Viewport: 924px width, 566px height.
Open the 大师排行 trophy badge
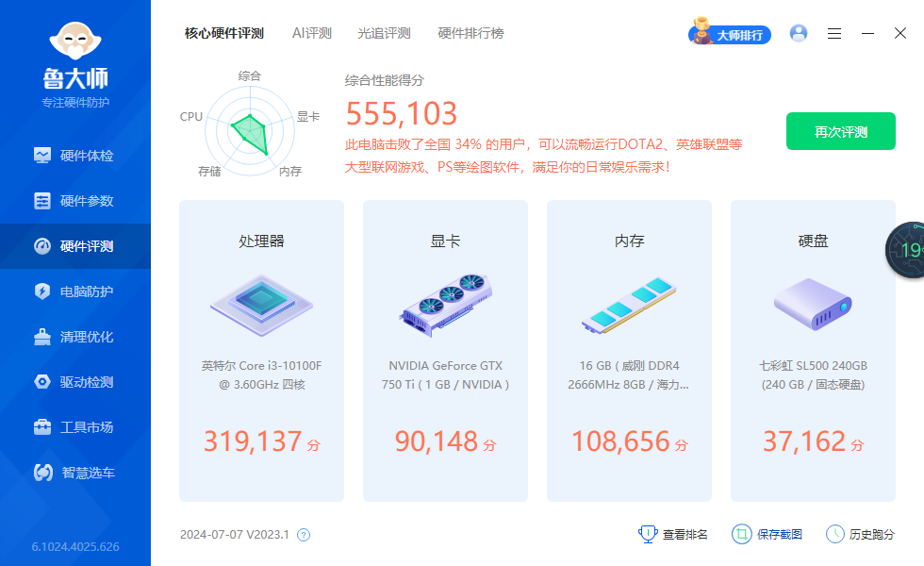pos(730,32)
